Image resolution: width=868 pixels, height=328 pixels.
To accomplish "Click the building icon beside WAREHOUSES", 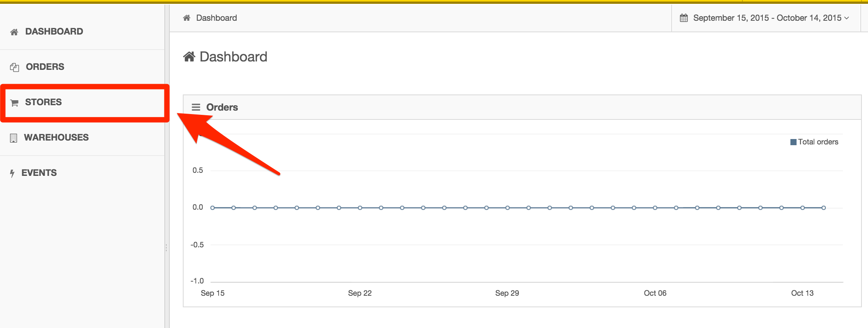I will pos(13,138).
